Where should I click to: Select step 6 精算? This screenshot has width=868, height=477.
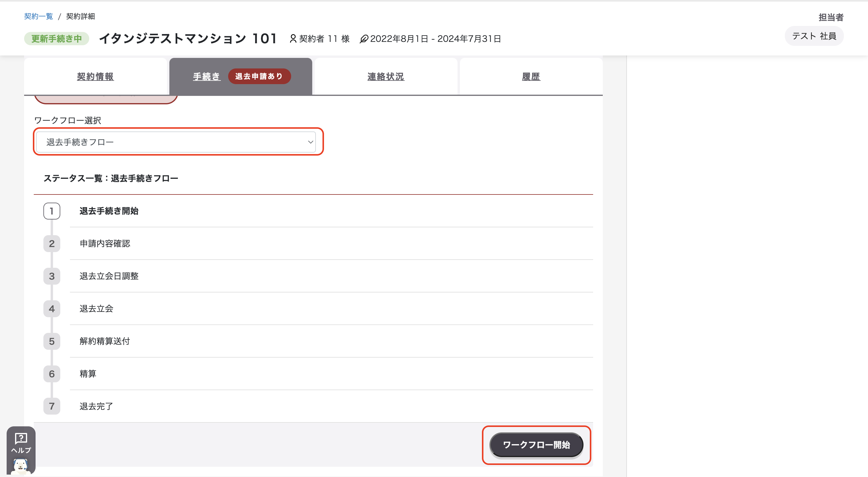tap(88, 374)
